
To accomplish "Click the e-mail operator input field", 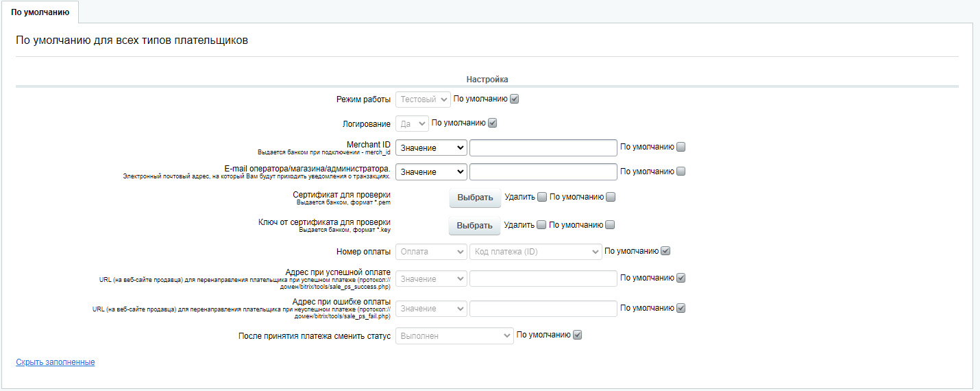I will [x=543, y=171].
